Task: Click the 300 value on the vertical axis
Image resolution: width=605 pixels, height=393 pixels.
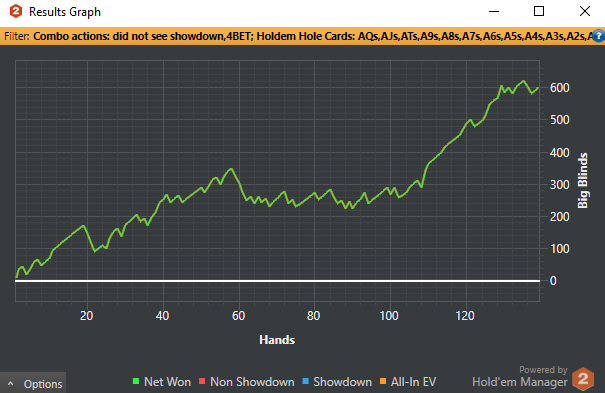Action: (559, 185)
